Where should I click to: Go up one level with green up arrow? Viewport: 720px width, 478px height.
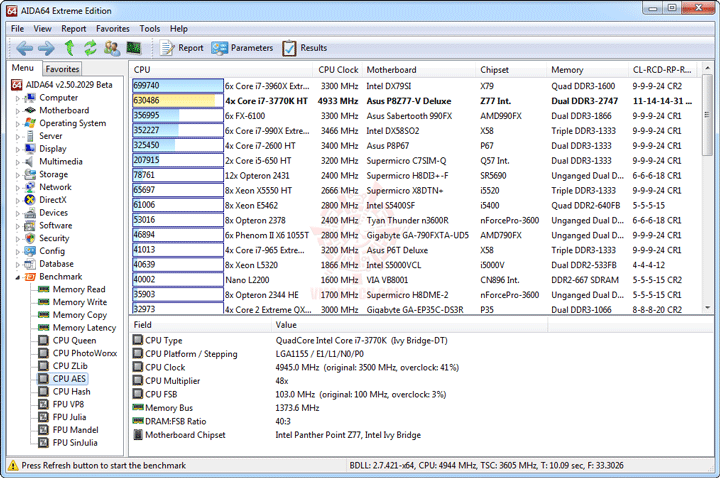point(69,48)
